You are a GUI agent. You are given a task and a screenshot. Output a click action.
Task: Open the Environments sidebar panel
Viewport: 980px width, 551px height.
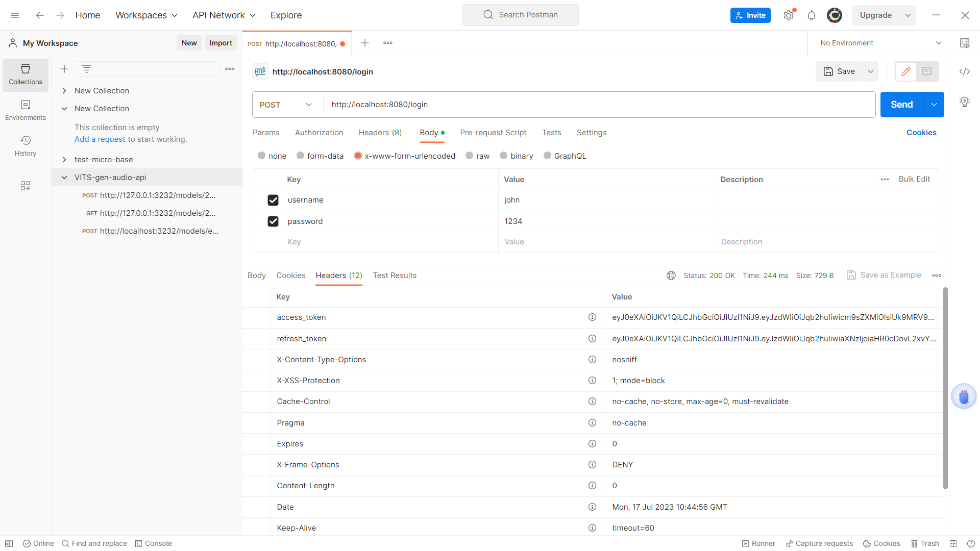(x=26, y=110)
